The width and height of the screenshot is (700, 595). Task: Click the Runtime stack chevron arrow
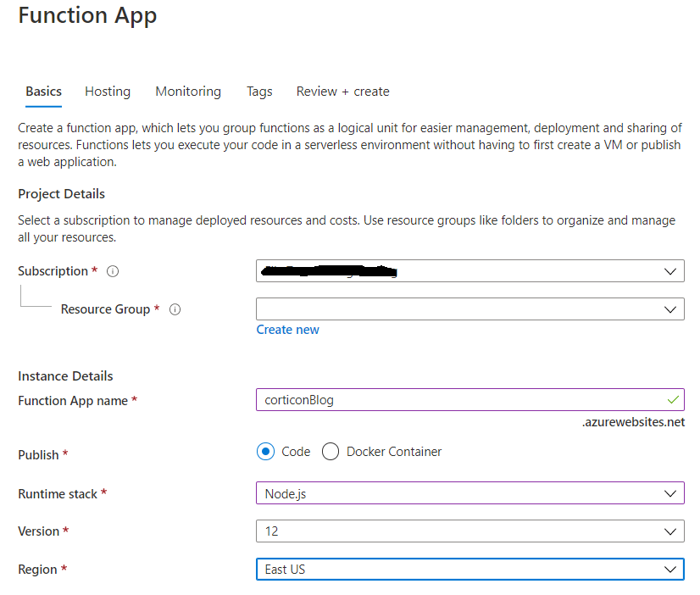(x=671, y=493)
